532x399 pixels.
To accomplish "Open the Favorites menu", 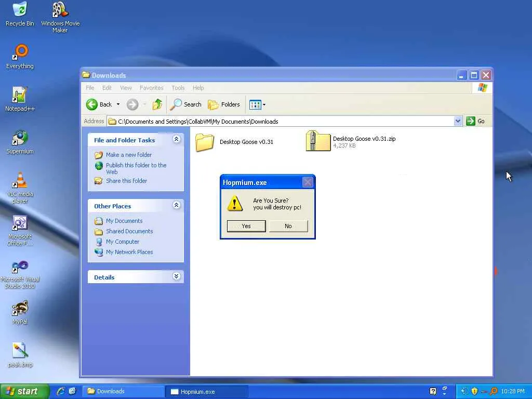I will click(x=152, y=88).
